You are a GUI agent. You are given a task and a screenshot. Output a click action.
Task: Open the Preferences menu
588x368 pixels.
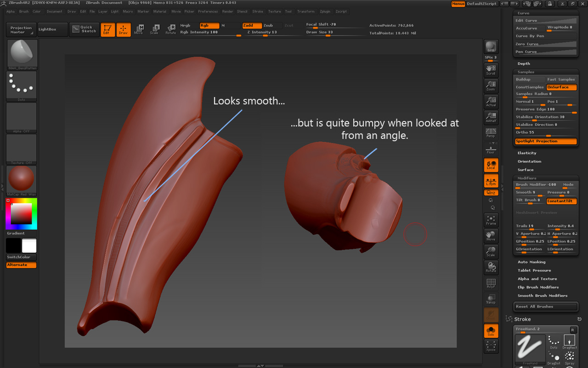208,11
